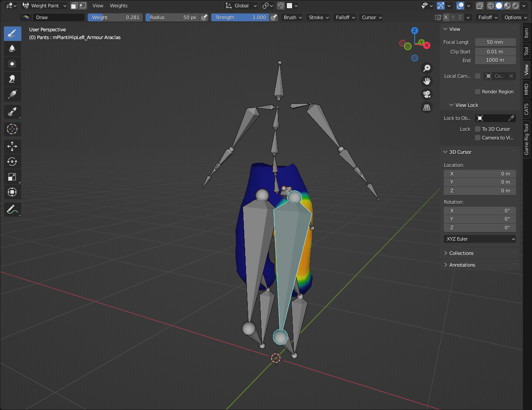This screenshot has width=532, height=410.
Task: Click the Draw brush thumbnail icon
Action: pos(27,17)
